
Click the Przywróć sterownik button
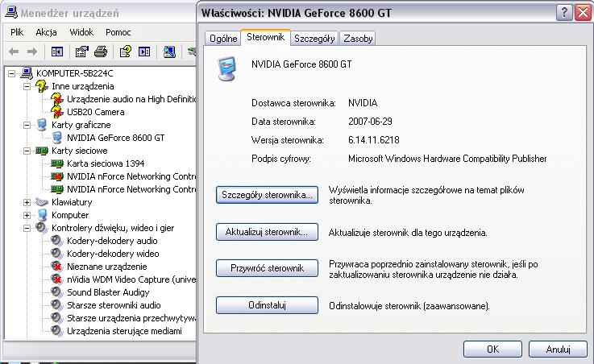[267, 268]
